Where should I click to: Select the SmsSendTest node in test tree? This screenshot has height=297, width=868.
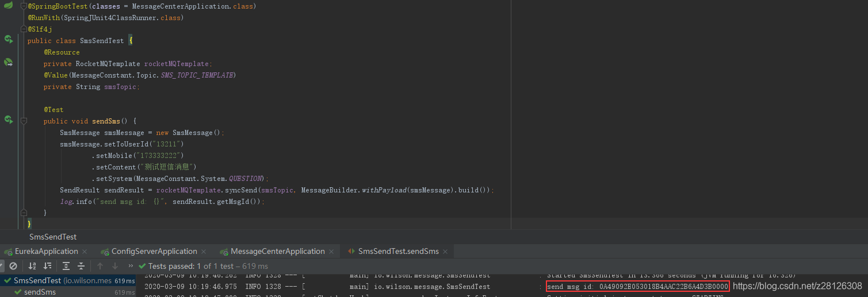(68, 281)
